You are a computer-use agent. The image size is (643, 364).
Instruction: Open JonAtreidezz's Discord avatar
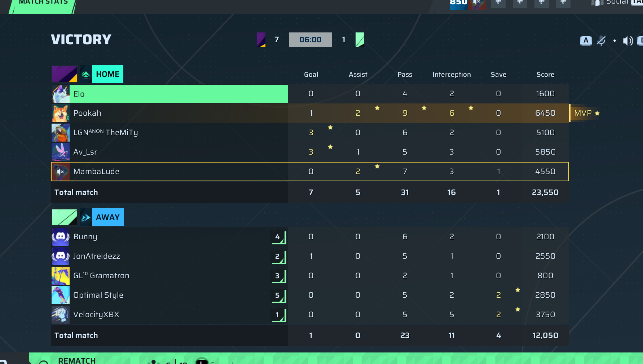[x=61, y=256]
